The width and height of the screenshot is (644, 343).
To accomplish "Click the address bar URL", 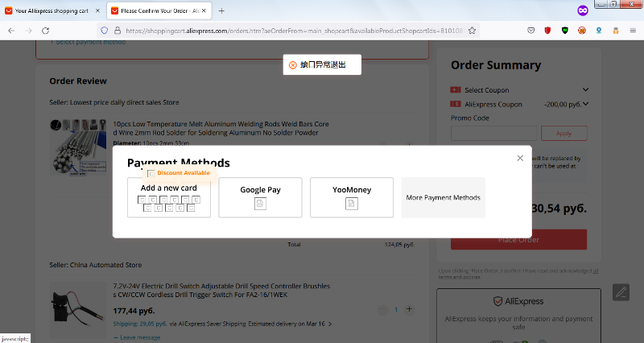I will coord(294,31).
